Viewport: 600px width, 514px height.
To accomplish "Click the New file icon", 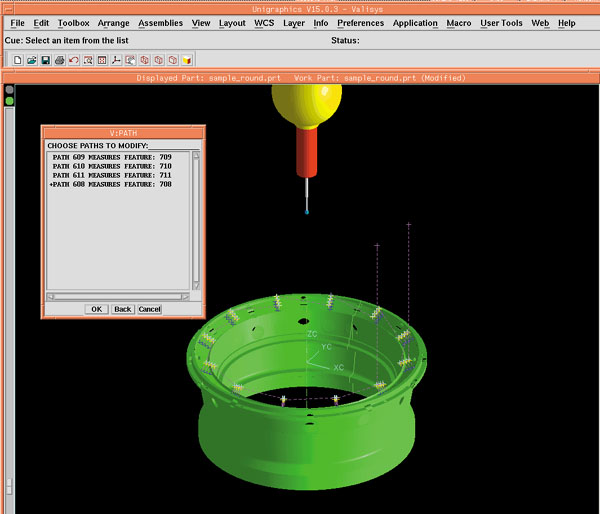I will (x=18, y=60).
